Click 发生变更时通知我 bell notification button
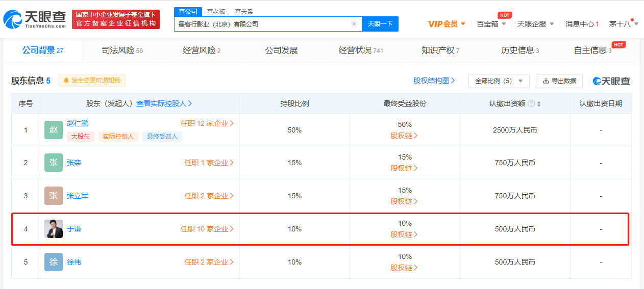 coord(92,81)
